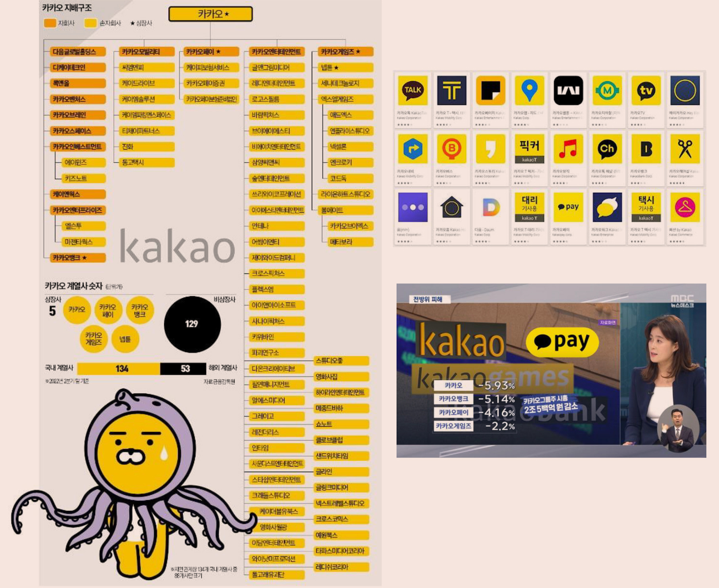Click the KakaoStory quotation mark icon

click(490, 149)
